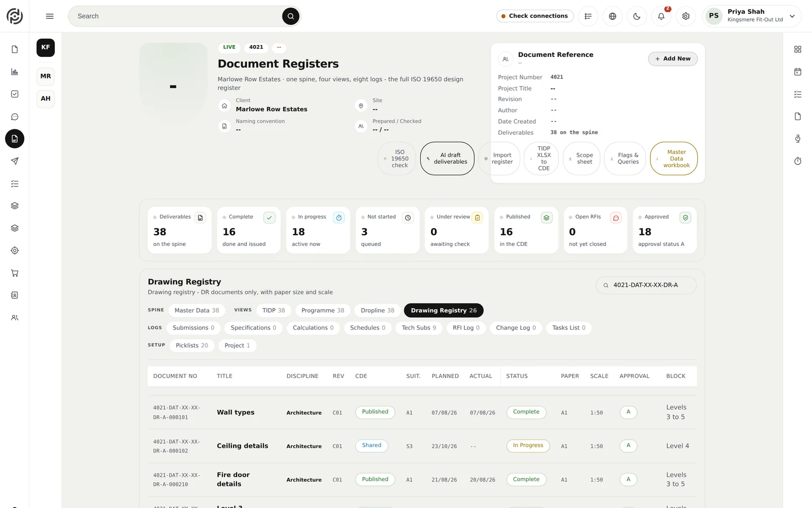Switch to the KF workspace

click(46, 47)
